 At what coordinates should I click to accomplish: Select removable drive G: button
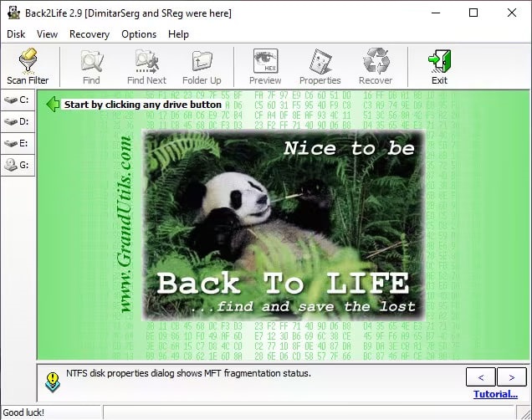coord(18,165)
